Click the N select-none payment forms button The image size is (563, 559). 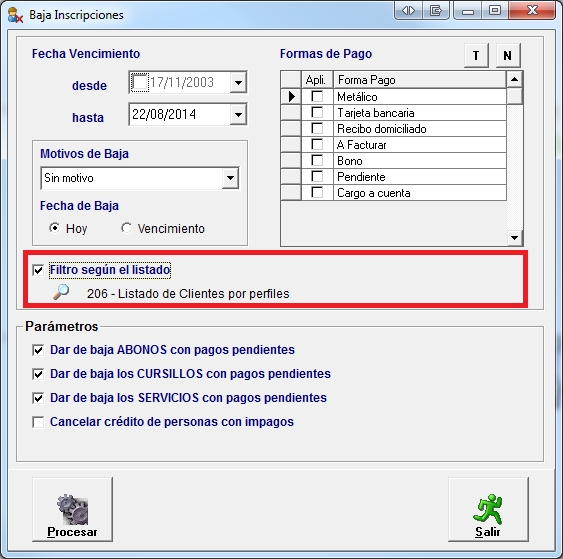coord(508,56)
